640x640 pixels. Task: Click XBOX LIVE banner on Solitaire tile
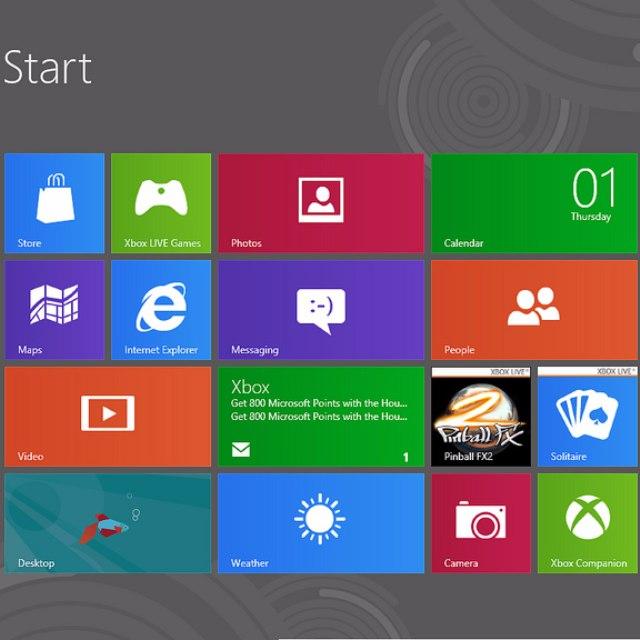[x=588, y=371]
